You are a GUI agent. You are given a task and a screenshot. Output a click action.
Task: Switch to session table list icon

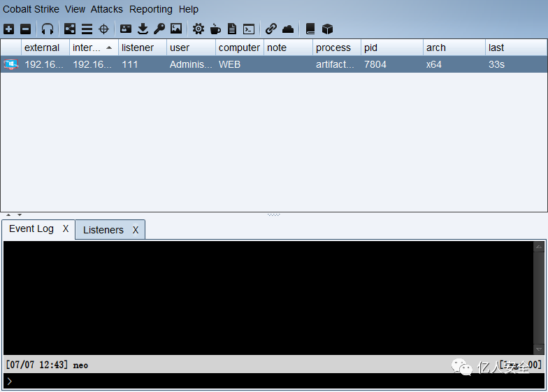[x=87, y=29]
